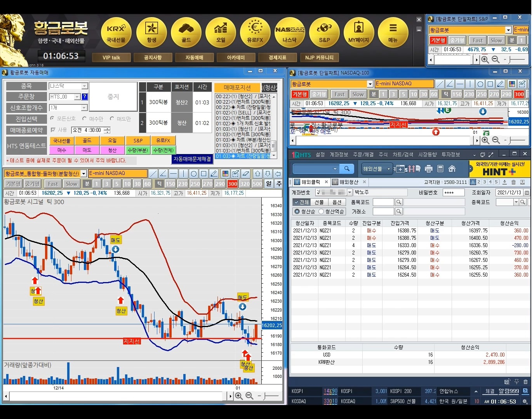This screenshot has width=532, height=419.
Task: Open the KRX 국내선물 gold coin button
Action: 116,33
